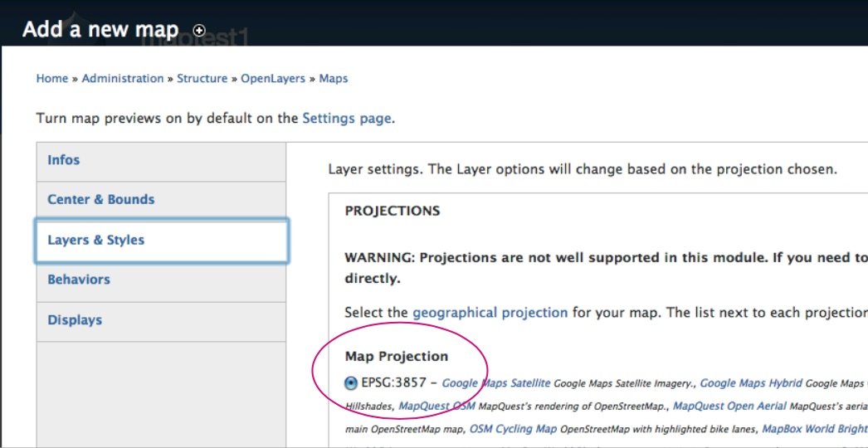Switch to the Infos tab

tap(64, 160)
